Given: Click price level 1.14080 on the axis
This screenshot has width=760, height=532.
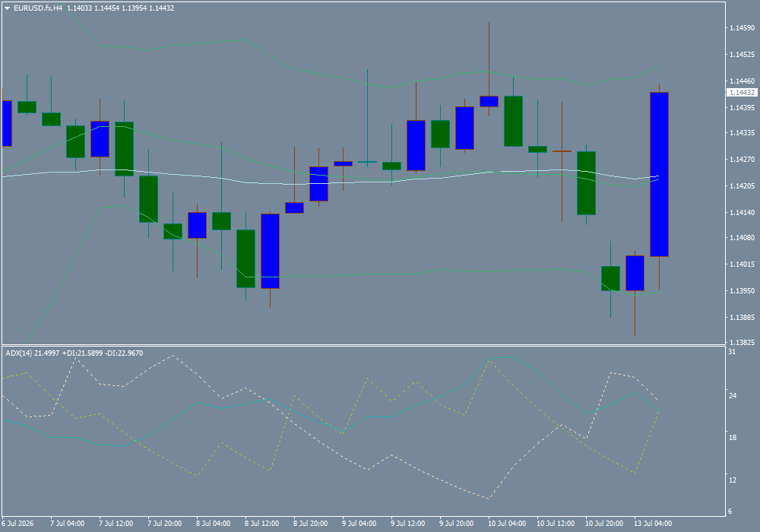Looking at the screenshot, I should (x=742, y=238).
